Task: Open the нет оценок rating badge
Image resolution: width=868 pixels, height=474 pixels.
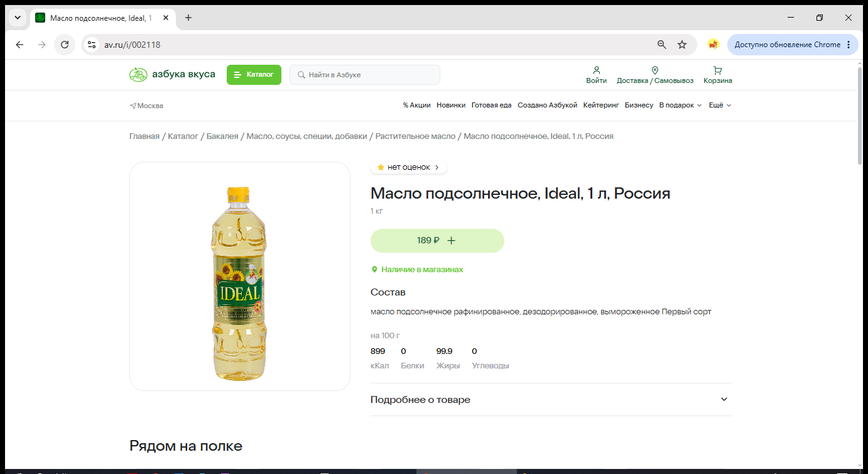Action: tap(409, 167)
